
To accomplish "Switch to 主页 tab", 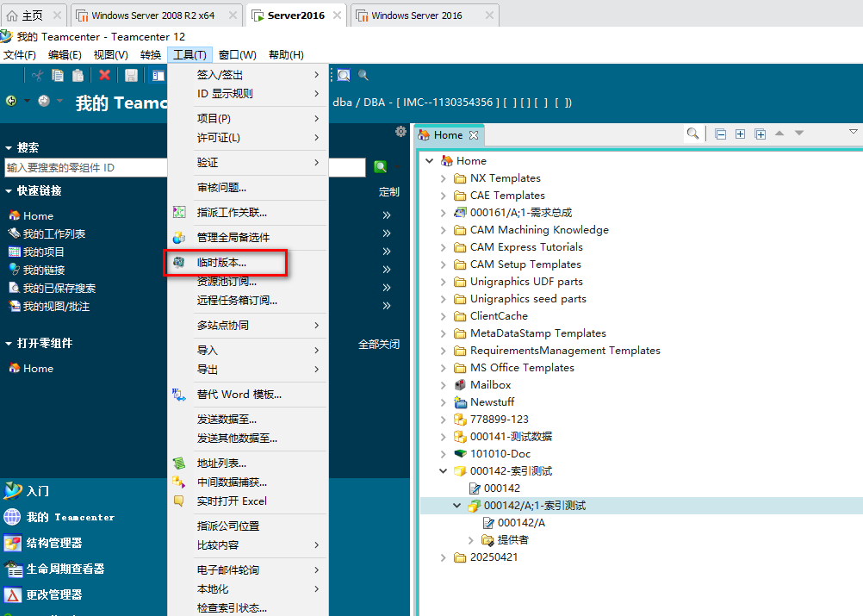I will 32,16.
